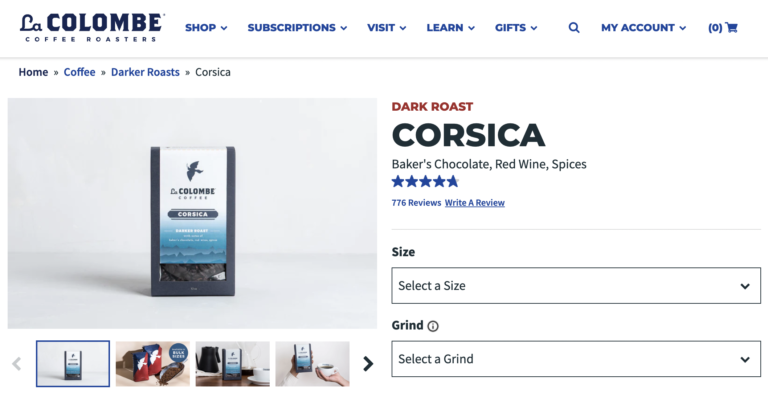768x397 pixels.
Task: Click the five-star rating
Action: point(425,182)
